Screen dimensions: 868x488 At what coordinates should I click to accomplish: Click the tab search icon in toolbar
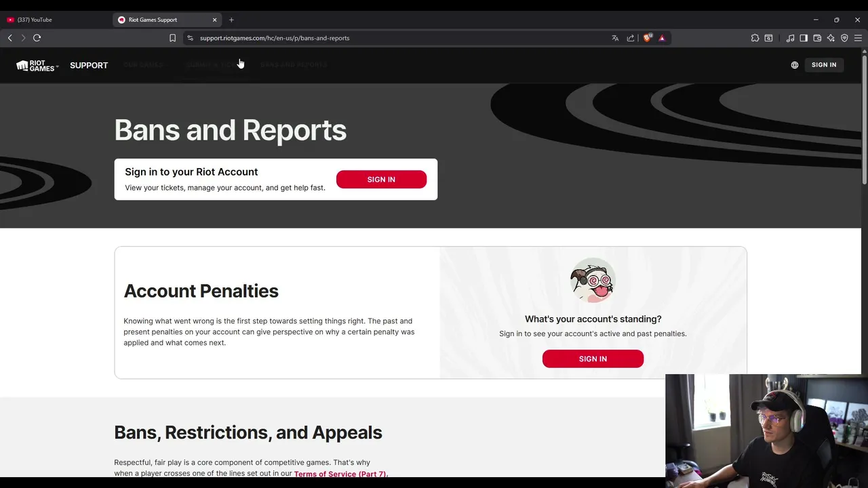768,38
